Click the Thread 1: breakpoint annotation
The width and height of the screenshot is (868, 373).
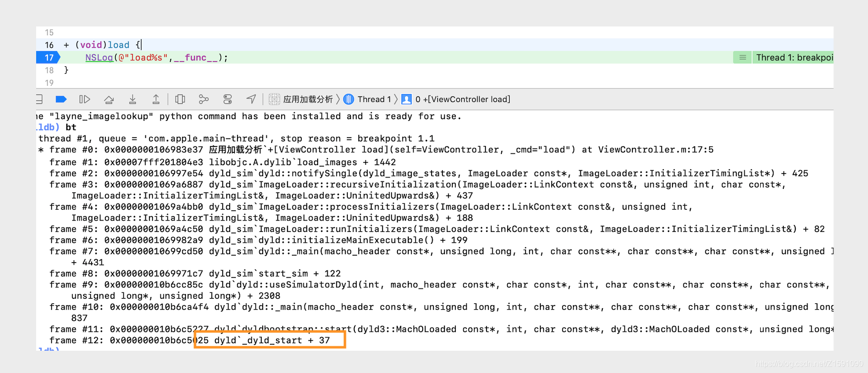[793, 57]
